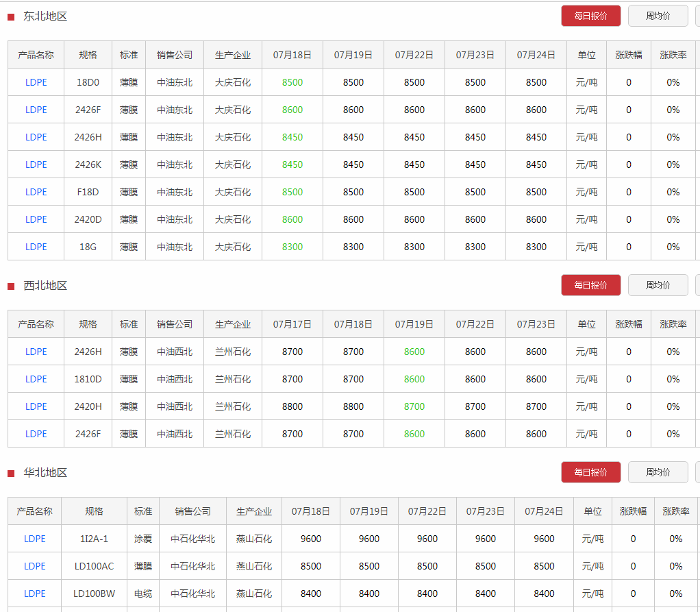
Task: Click 销售公司 header in 西北地区 table
Action: point(175,324)
